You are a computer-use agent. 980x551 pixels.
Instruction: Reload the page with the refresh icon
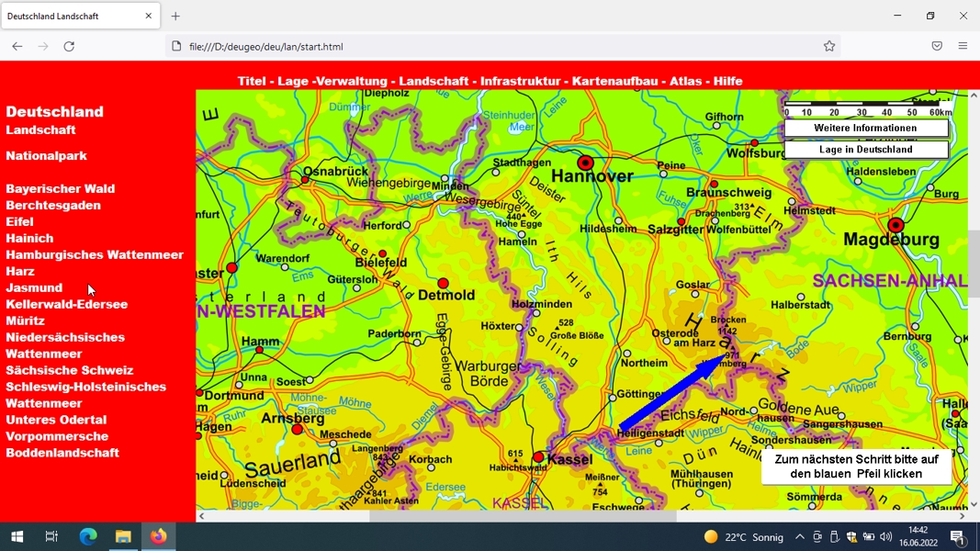(x=69, y=46)
